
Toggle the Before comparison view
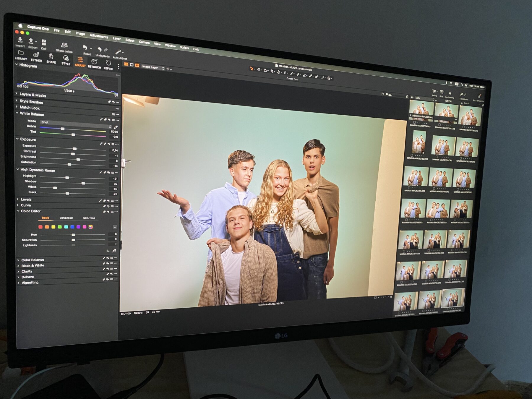click(x=434, y=92)
